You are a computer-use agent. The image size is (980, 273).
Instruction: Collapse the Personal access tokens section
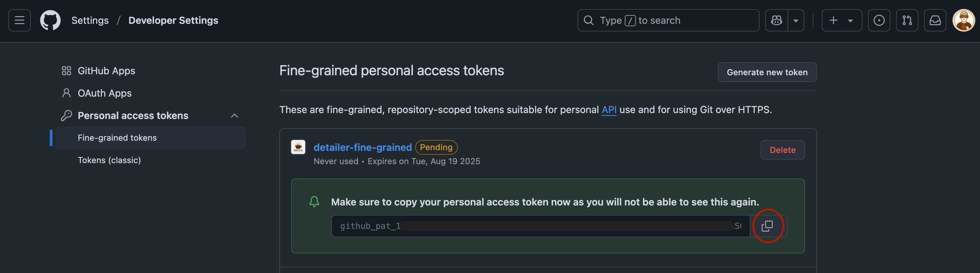234,115
